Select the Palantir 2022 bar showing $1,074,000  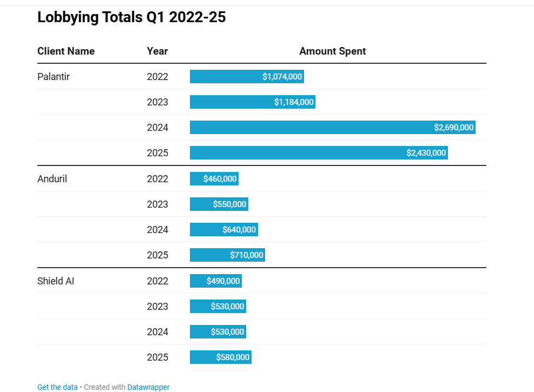pos(247,77)
